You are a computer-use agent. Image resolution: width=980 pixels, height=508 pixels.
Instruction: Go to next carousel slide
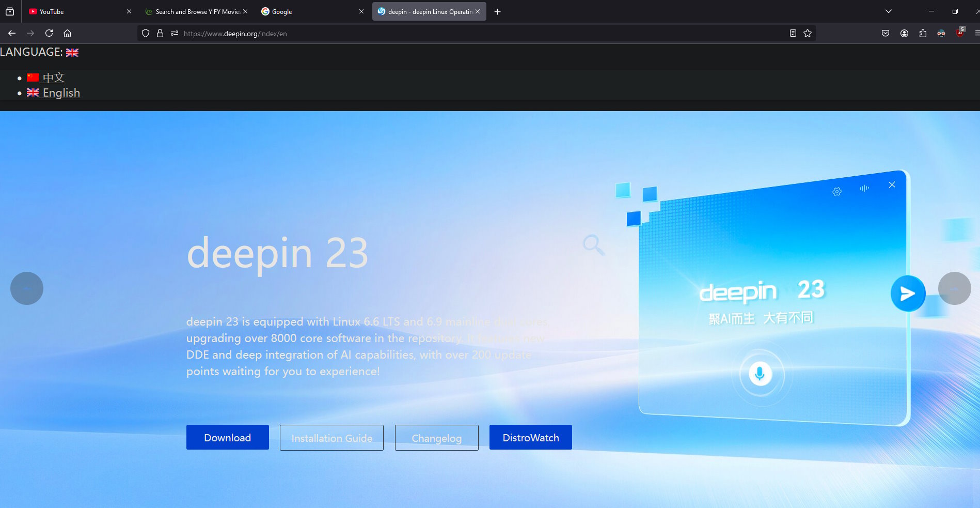[x=954, y=288]
